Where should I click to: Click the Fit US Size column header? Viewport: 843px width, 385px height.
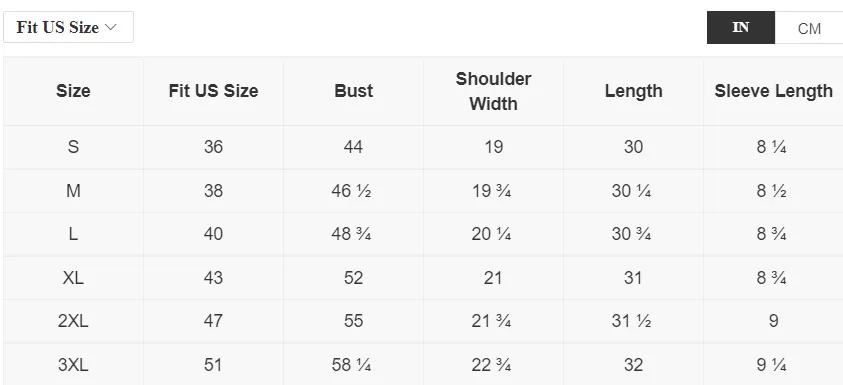[213, 91]
